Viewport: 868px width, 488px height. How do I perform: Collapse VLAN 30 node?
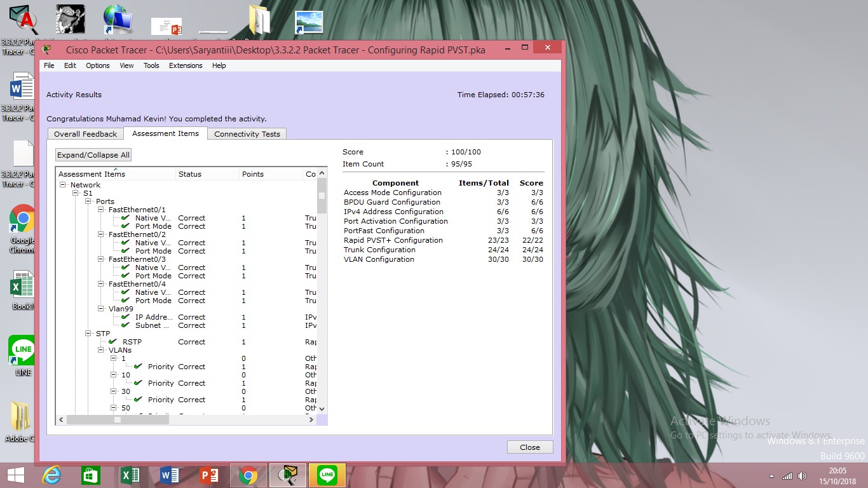[114, 391]
